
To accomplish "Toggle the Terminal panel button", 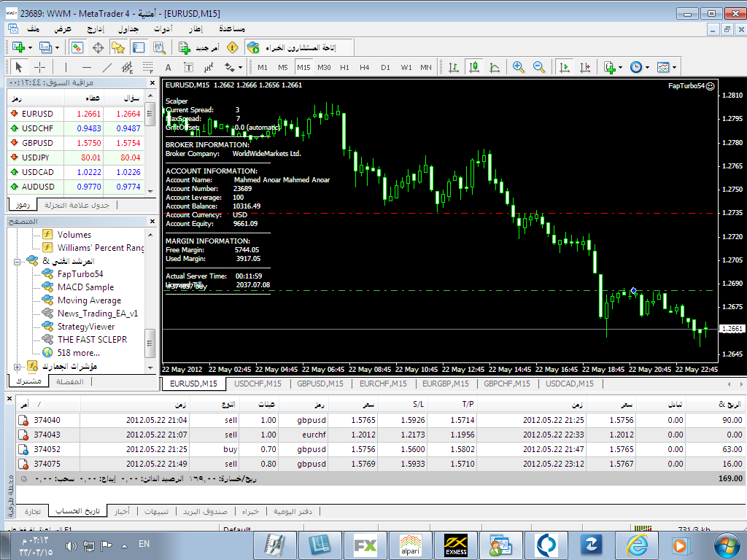I will coord(139,47).
